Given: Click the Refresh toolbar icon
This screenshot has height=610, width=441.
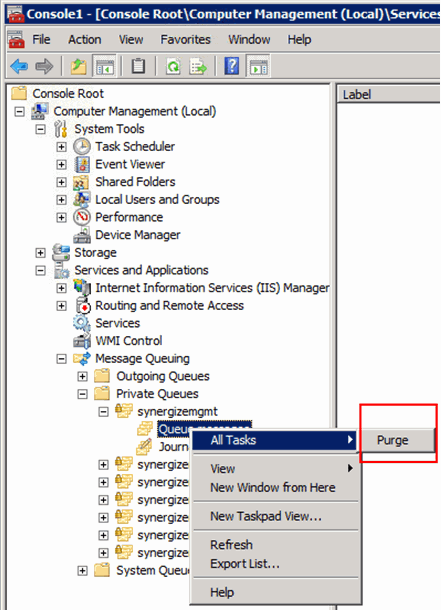Looking at the screenshot, I should 173,66.
